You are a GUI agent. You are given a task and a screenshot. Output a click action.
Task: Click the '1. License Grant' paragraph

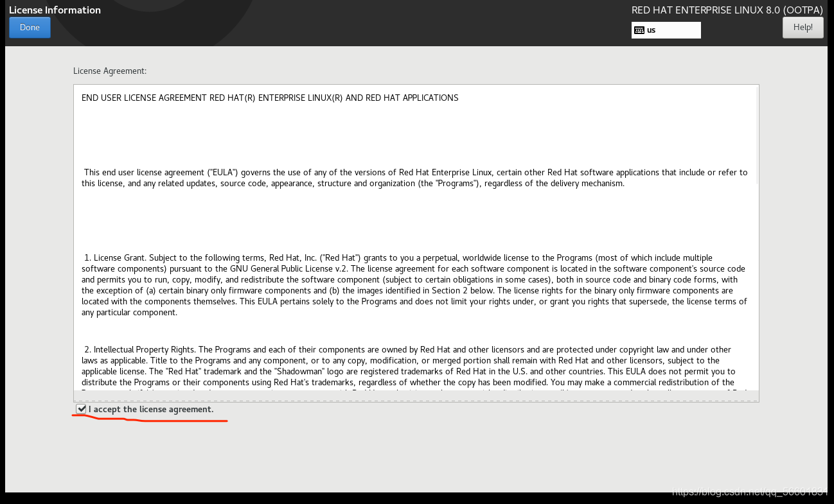tap(414, 285)
